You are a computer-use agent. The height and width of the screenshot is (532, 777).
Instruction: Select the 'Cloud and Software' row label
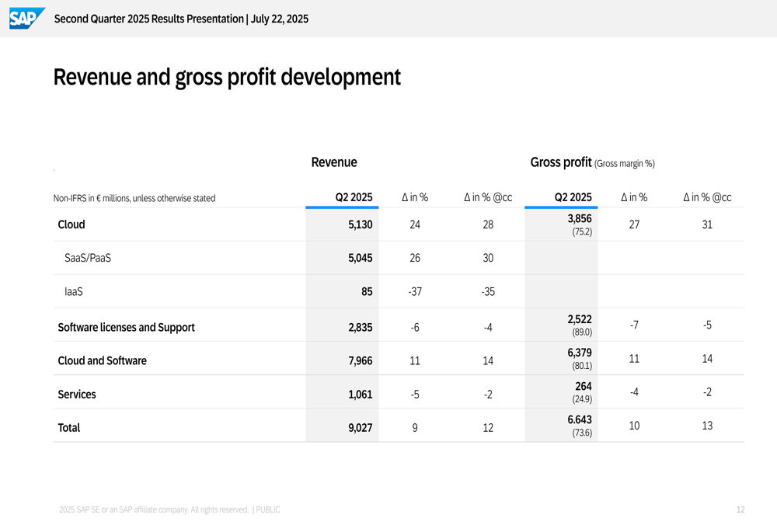102,360
